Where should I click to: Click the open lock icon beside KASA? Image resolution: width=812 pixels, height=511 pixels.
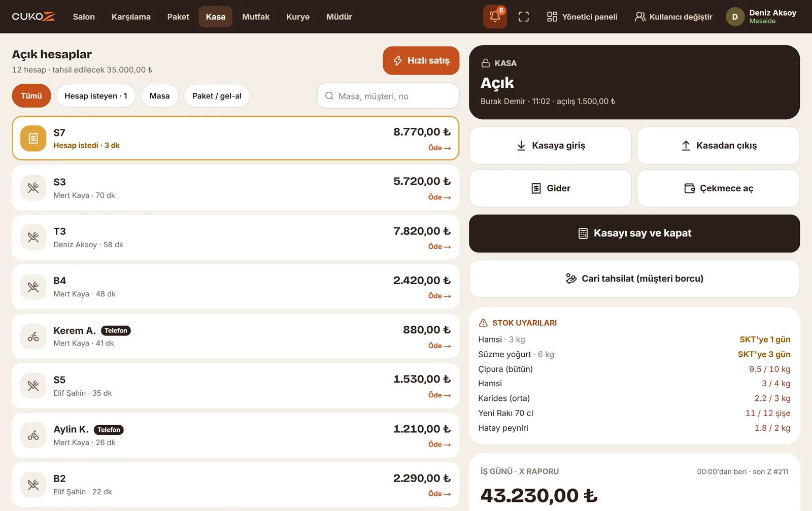(x=485, y=63)
